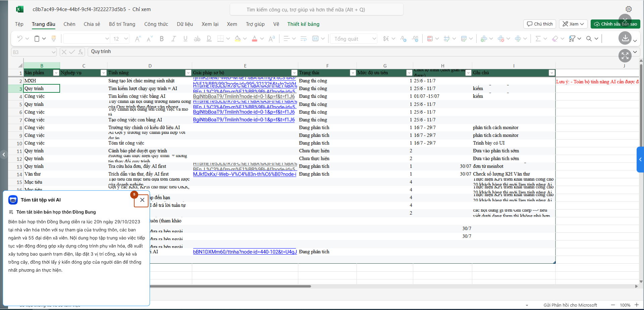644x310 pixels.
Task: Expand the Tổng quát number format dropdown
Action: click(374, 39)
